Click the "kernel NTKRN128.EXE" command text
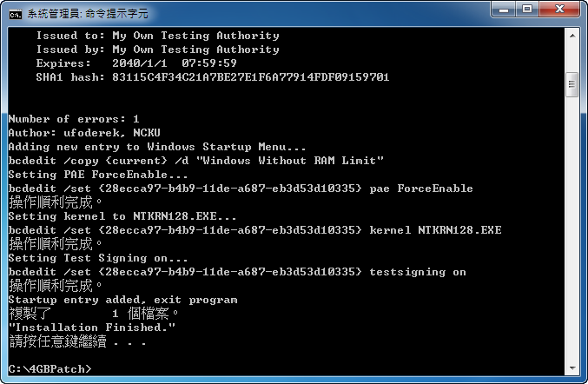588x384 pixels. [435, 230]
